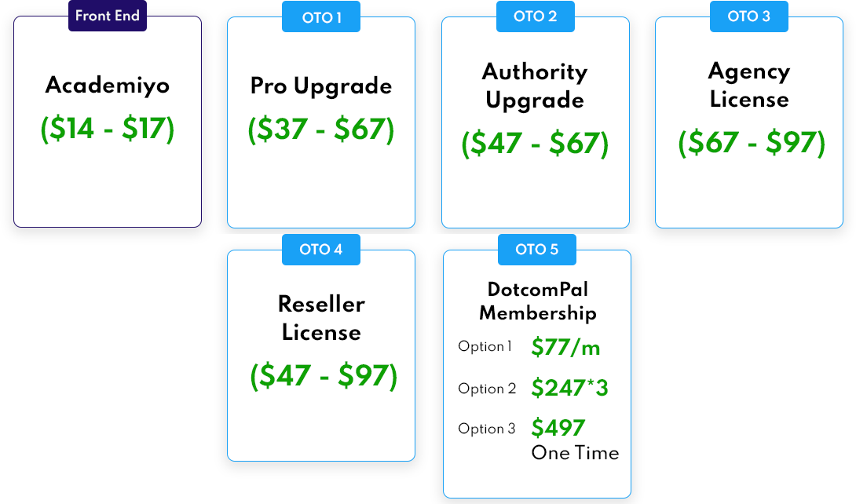The image size is (856, 504).
Task: Click the DotcomPal Membership heading
Action: (537, 301)
